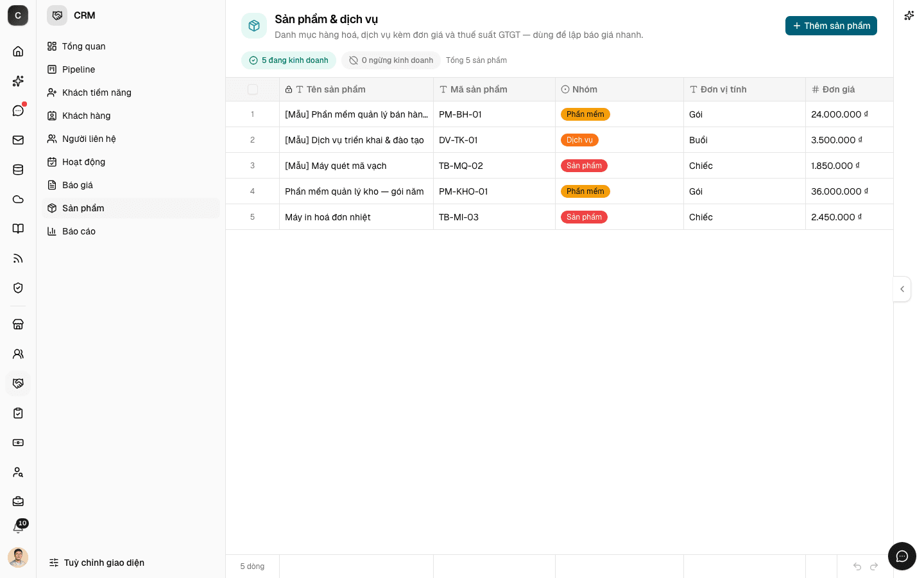
Task: Open the cloud icon in left rail
Action: [18, 199]
